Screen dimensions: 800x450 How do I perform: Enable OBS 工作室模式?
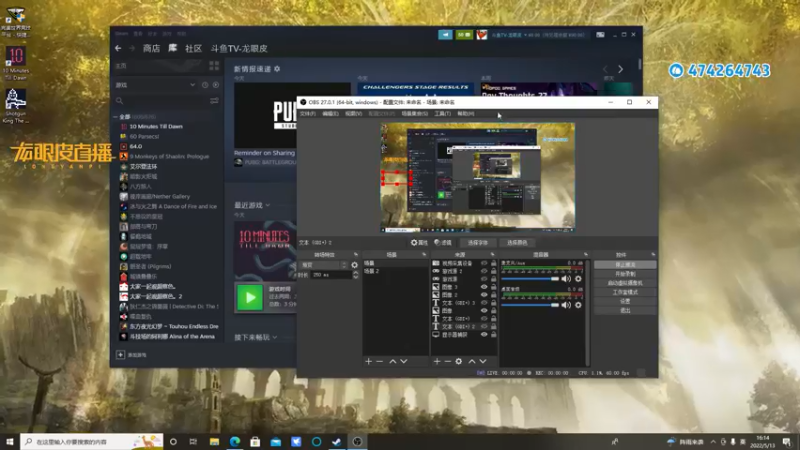click(625, 292)
